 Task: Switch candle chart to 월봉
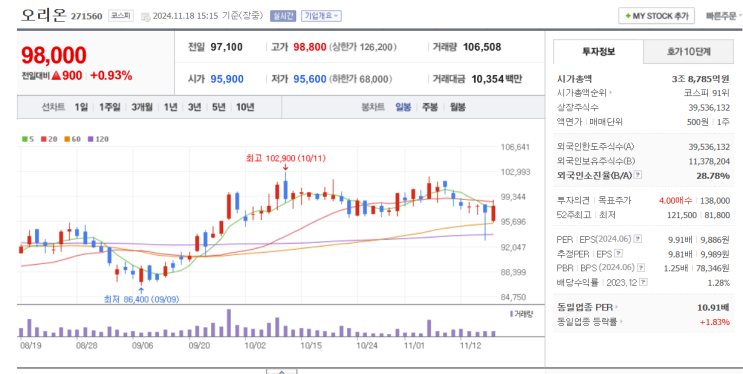tap(457, 107)
